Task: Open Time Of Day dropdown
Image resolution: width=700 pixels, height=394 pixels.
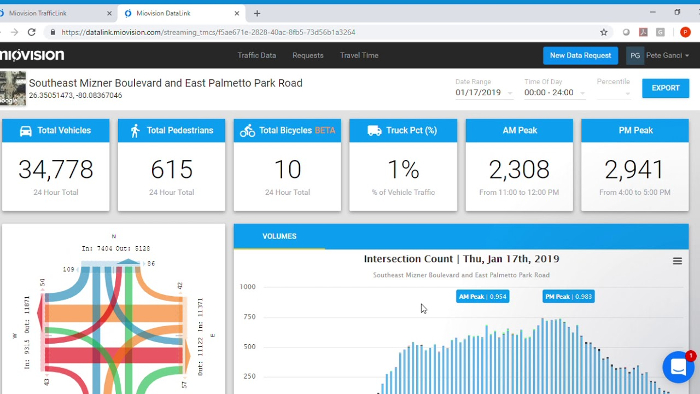Action: point(554,92)
